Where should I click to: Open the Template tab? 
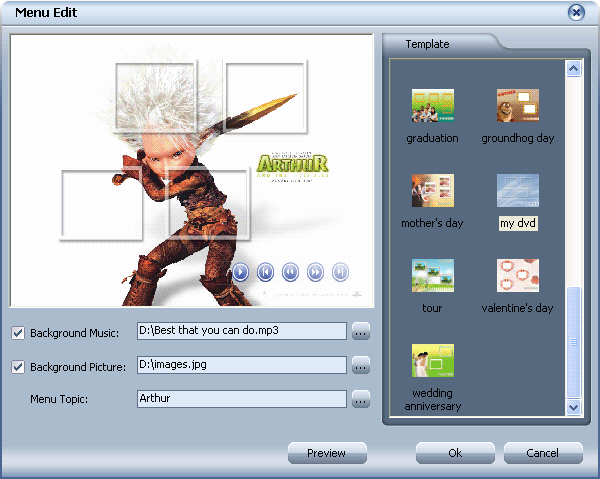427,44
